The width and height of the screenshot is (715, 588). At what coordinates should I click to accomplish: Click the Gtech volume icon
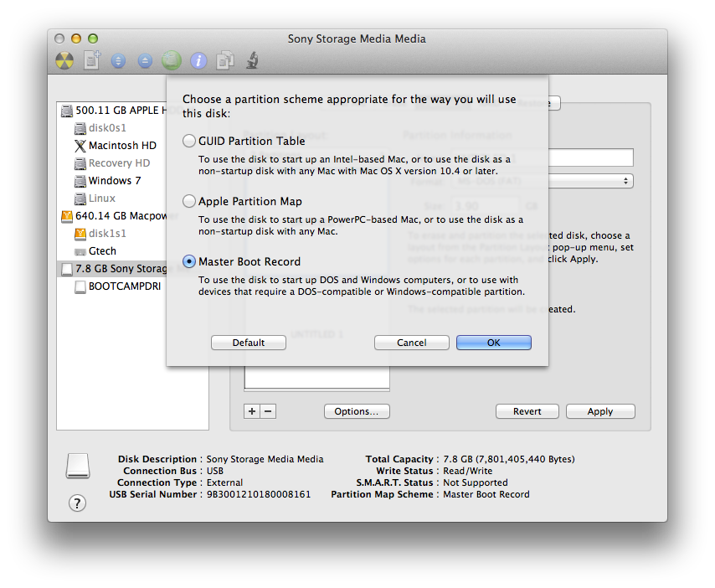point(80,252)
